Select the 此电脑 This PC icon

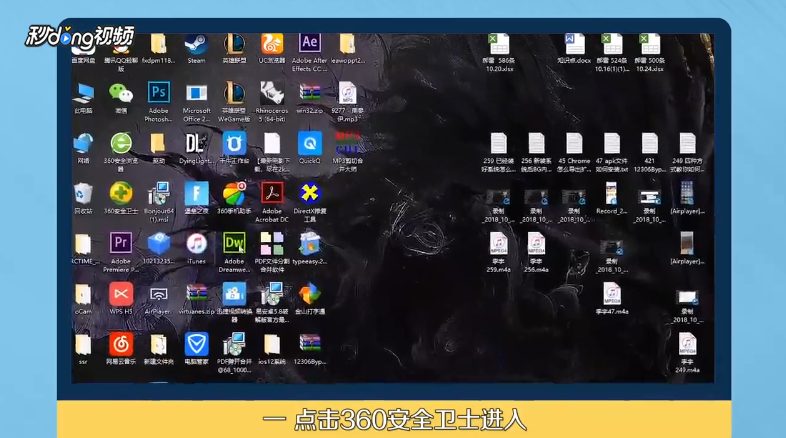(x=83, y=93)
